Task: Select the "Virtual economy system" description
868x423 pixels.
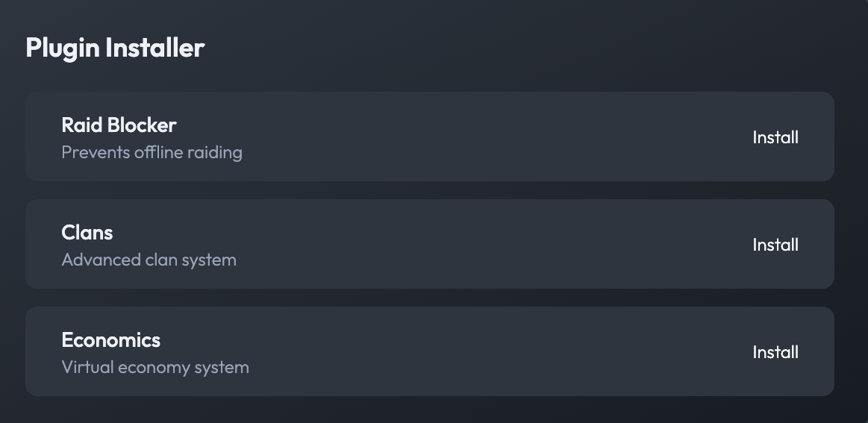Action: [155, 368]
